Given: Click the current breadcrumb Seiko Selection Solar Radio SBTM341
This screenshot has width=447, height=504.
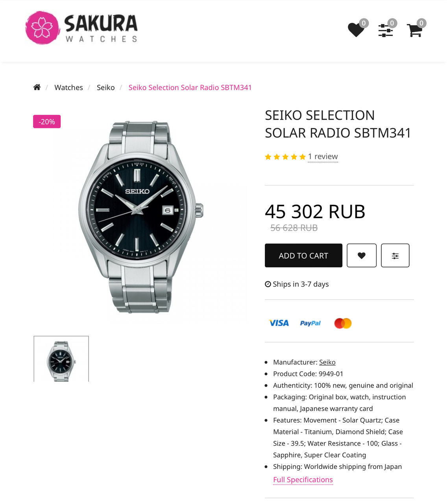Looking at the screenshot, I should [190, 87].
